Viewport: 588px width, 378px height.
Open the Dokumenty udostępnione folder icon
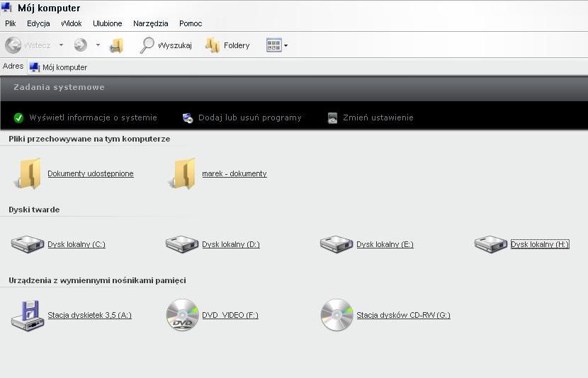[28, 173]
